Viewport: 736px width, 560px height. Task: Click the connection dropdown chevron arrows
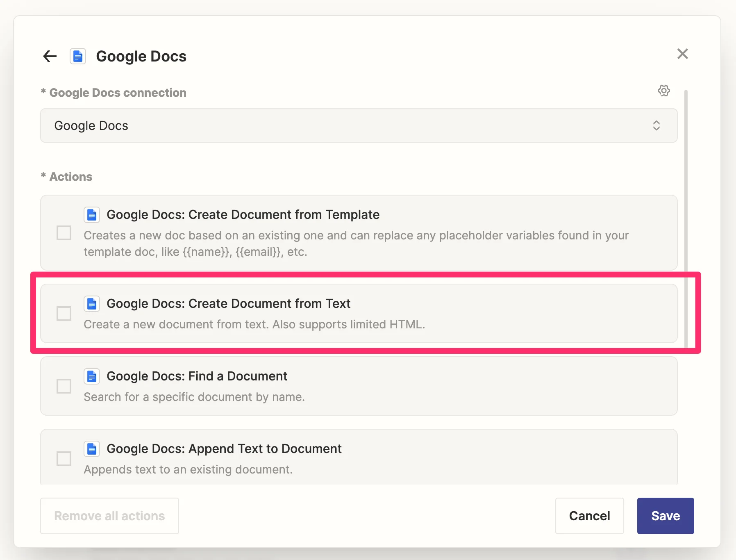(x=656, y=125)
